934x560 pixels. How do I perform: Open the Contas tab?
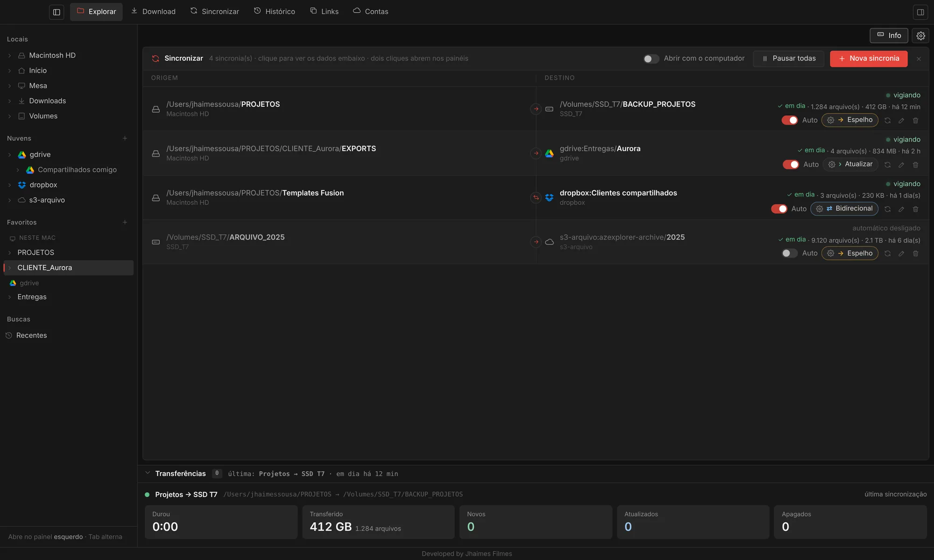pyautogui.click(x=371, y=12)
